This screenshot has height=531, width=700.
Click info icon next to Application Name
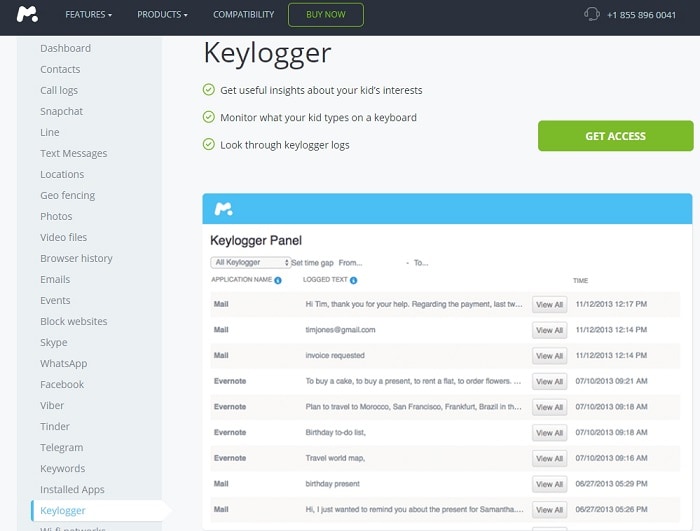(278, 281)
